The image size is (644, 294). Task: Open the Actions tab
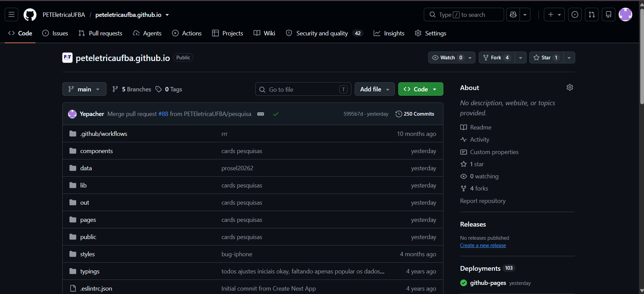[187, 33]
